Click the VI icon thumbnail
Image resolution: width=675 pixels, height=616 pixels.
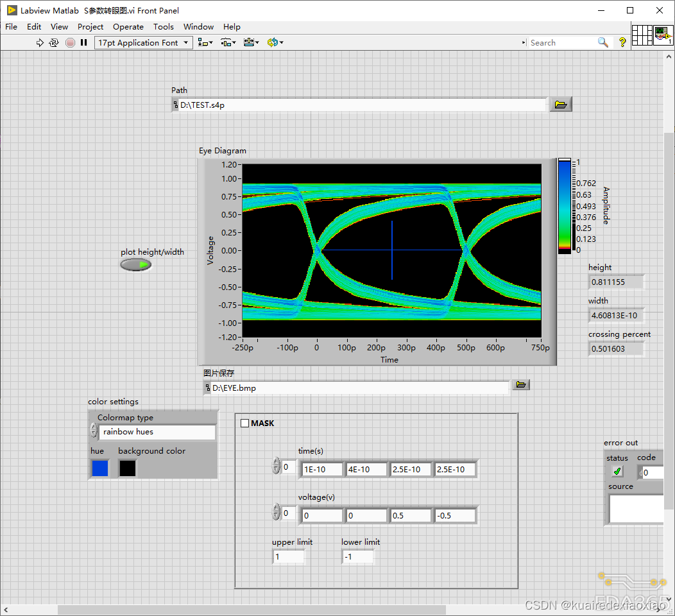663,35
